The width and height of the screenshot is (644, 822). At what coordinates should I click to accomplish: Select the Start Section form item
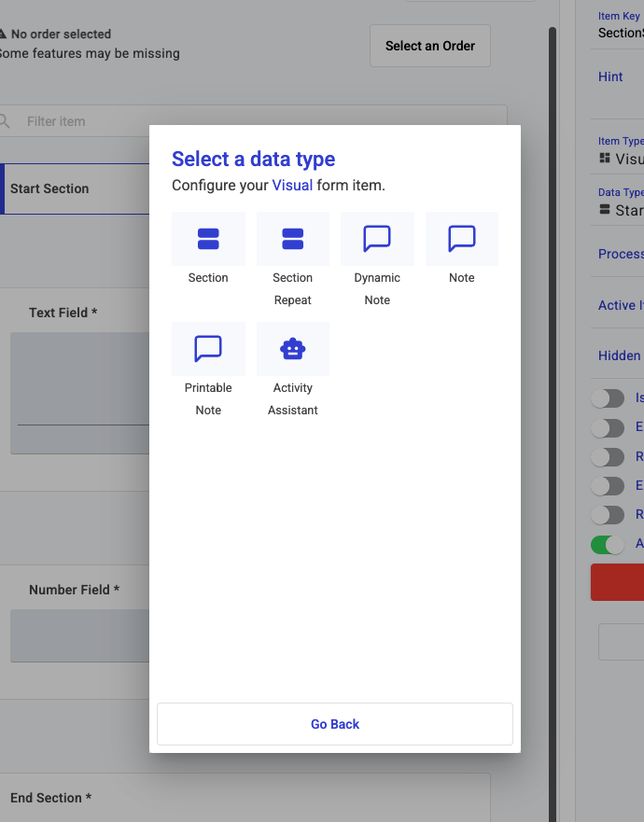[75, 188]
